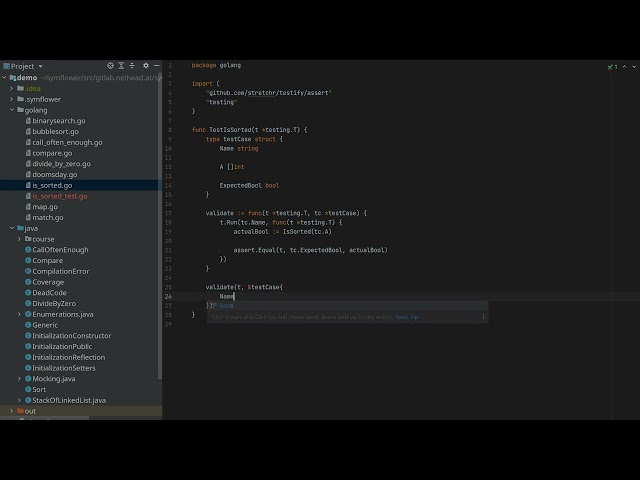Viewport: 640px width, 480px height.
Task: Expand the .symflower folder
Action: (x=12, y=99)
